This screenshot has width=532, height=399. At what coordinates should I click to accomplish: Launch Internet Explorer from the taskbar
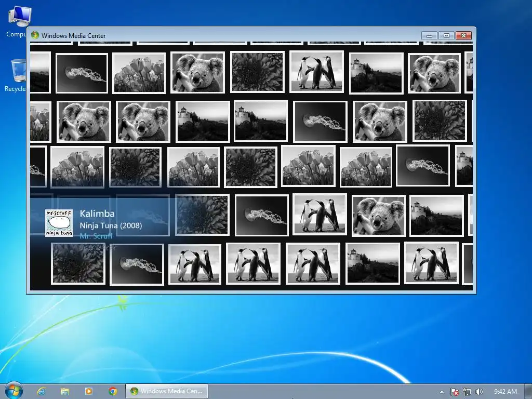[42, 391]
